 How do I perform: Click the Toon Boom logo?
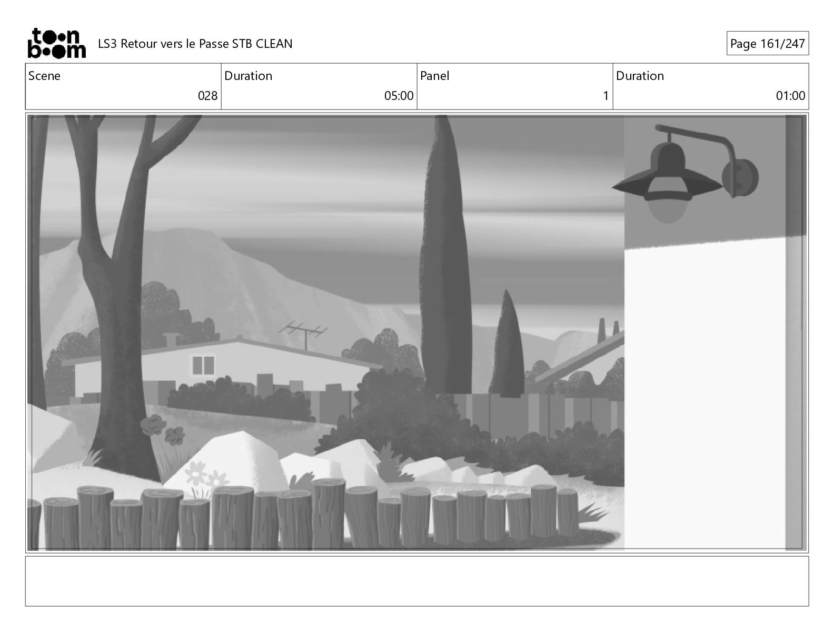click(x=56, y=43)
